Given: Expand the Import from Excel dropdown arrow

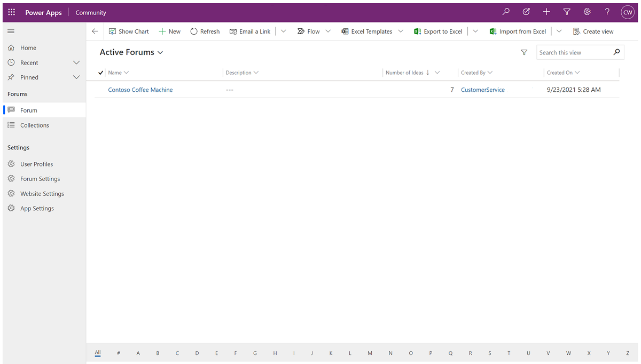Looking at the screenshot, I should [559, 31].
